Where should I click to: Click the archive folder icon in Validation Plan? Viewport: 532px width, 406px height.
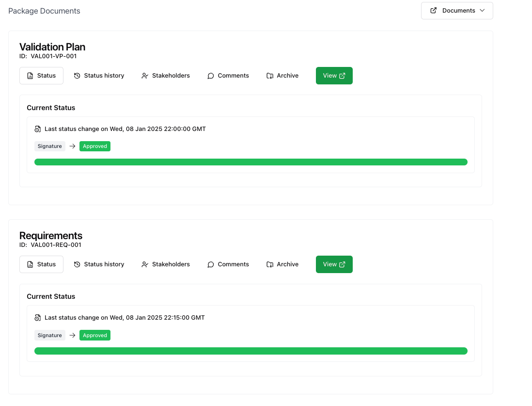click(x=269, y=75)
